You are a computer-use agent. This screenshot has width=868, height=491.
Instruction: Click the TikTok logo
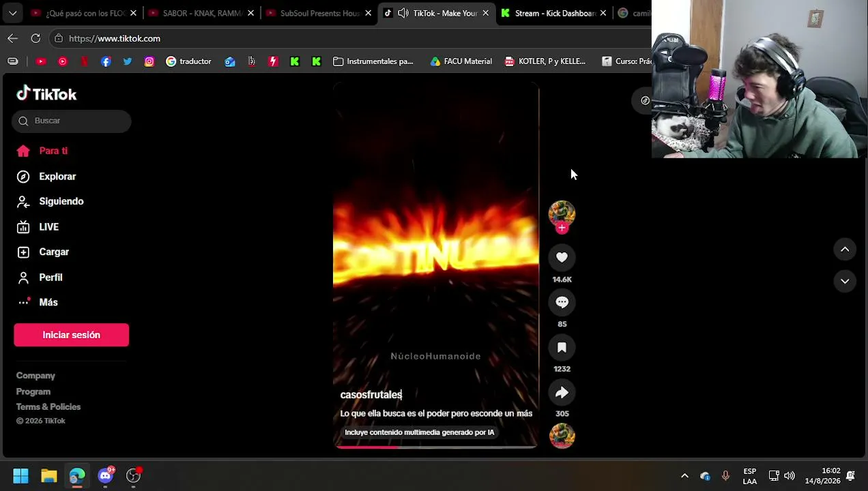click(x=46, y=93)
